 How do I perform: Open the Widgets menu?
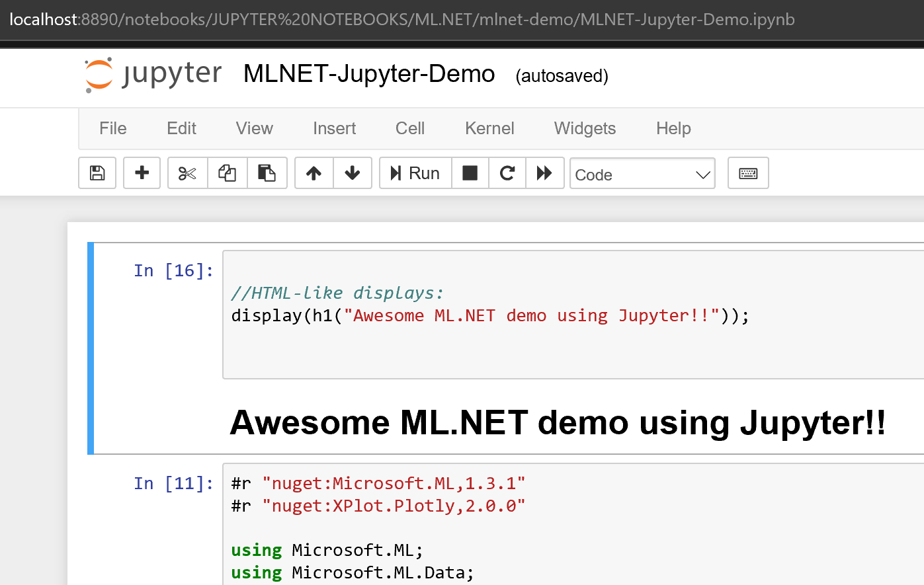pos(585,128)
